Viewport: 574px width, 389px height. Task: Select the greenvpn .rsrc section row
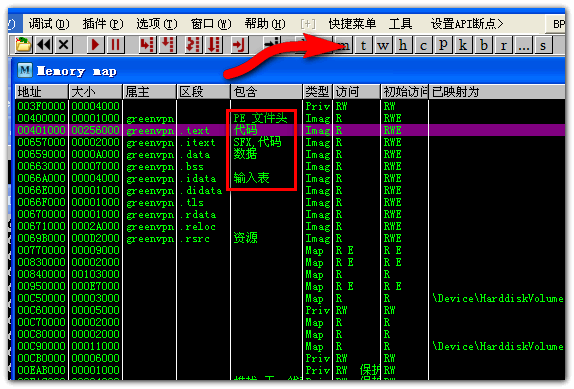[290, 239]
